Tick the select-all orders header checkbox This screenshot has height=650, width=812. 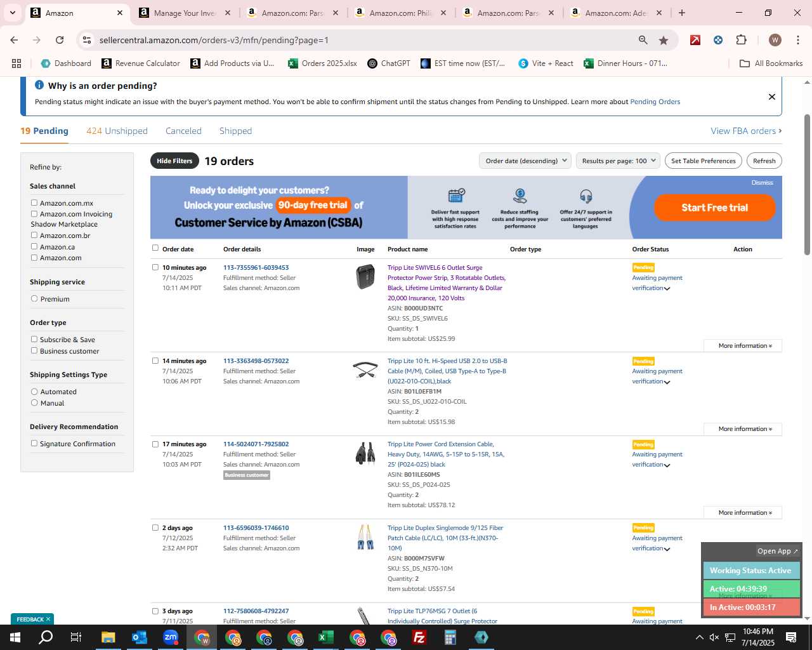[155, 248]
